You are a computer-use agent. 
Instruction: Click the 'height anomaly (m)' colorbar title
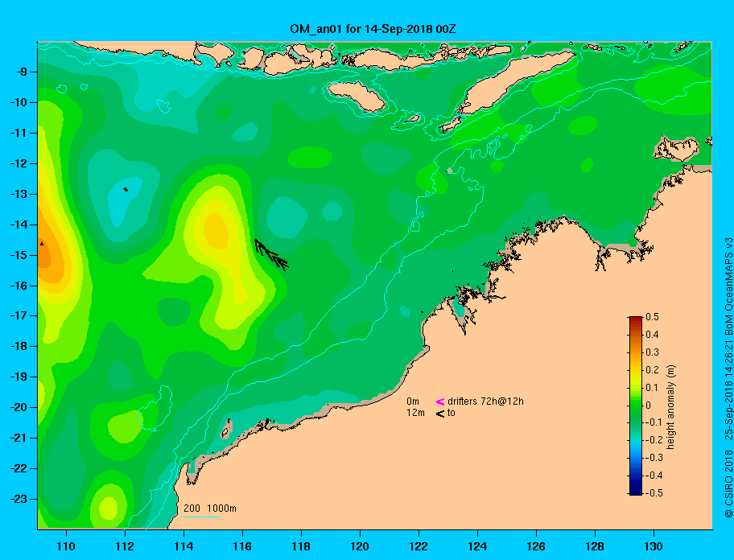pos(670,407)
